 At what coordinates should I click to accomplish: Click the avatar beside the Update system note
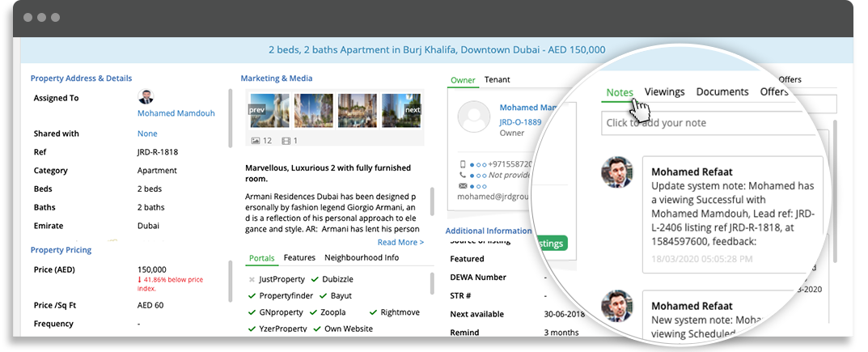click(x=617, y=172)
